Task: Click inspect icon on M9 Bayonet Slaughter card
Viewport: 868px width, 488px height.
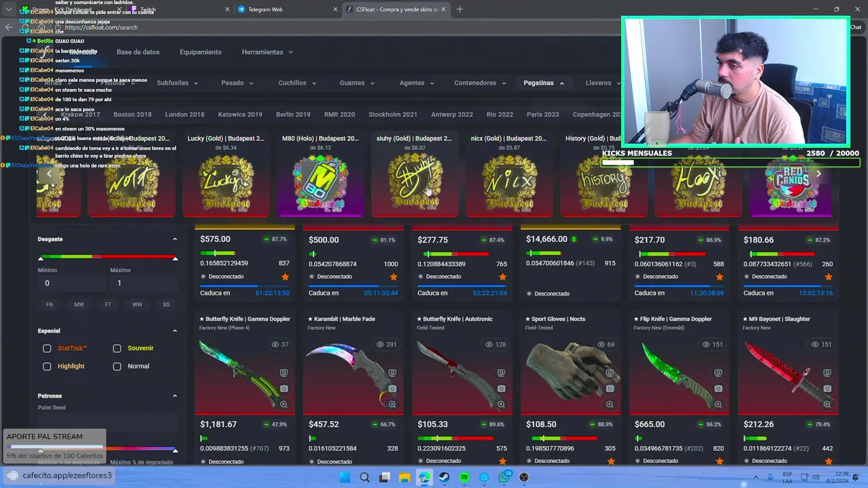Action: (x=827, y=373)
